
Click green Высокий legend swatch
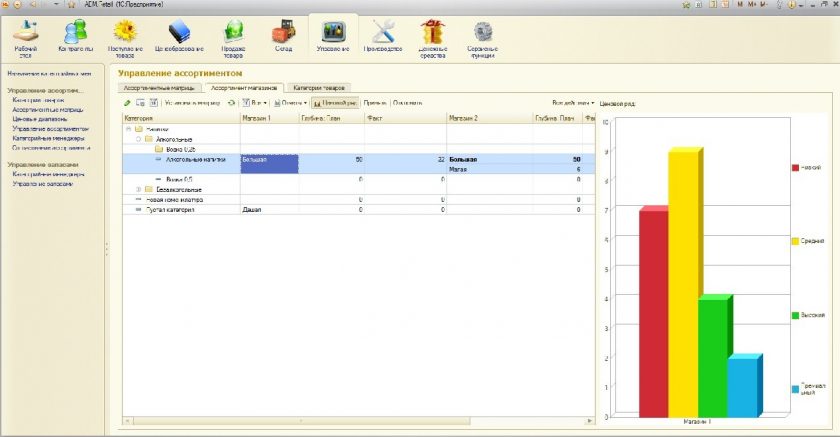[796, 315]
